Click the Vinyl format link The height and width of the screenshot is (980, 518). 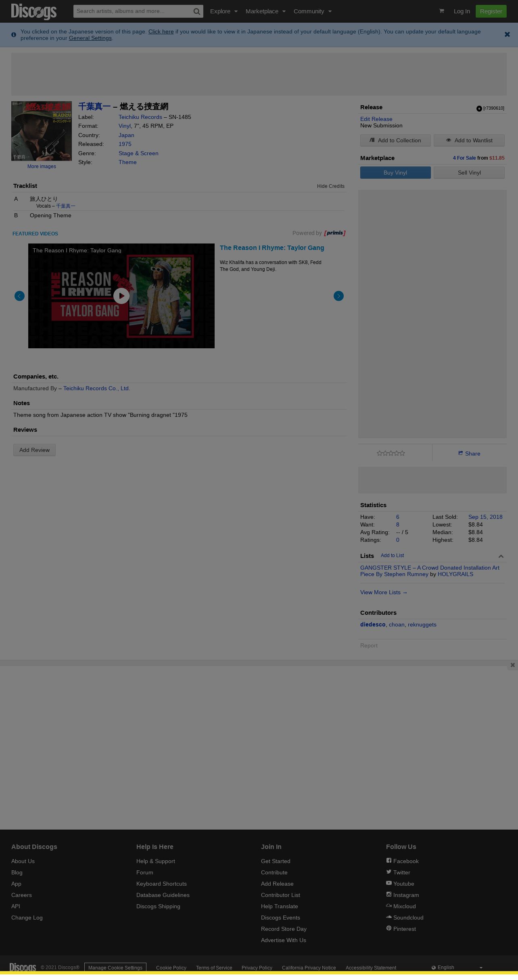pyautogui.click(x=125, y=126)
